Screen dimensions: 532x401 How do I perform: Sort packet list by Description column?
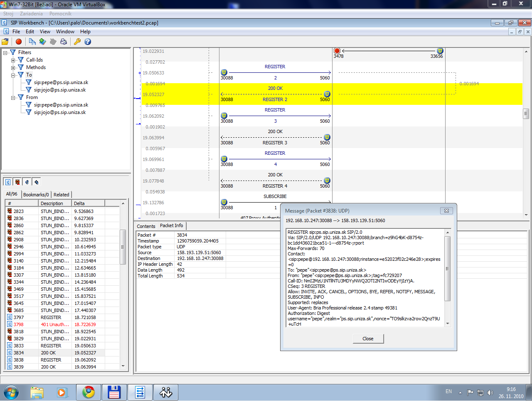54,203
